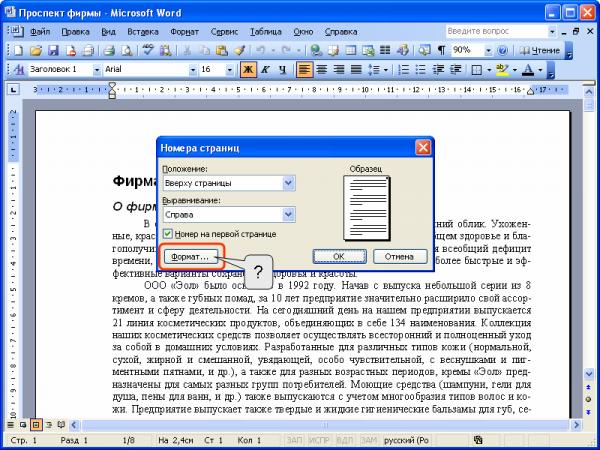Confirm the page numbers dialog with OK
Viewport: 600px width, 450px height.
339,257
